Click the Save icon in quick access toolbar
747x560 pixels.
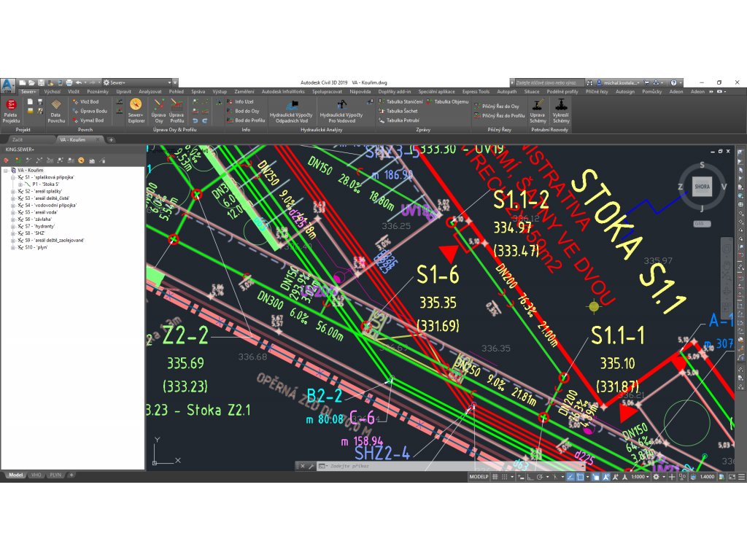(x=41, y=82)
